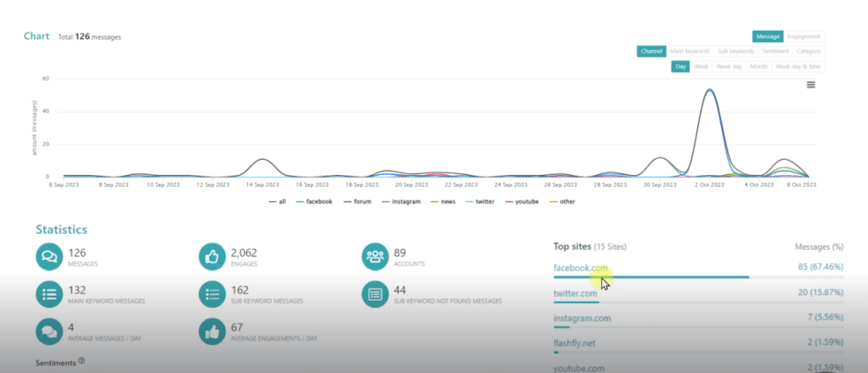Click the Engages thumbs-up icon

click(x=211, y=257)
